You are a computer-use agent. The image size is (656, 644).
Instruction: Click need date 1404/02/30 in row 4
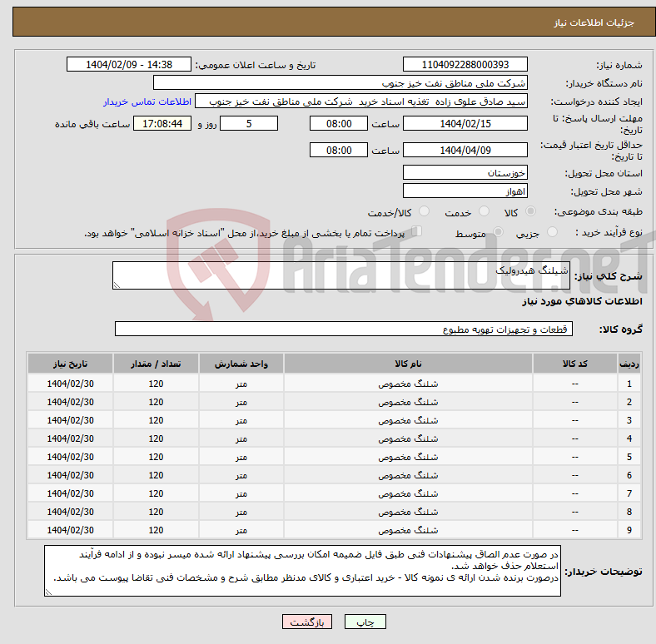pos(70,438)
